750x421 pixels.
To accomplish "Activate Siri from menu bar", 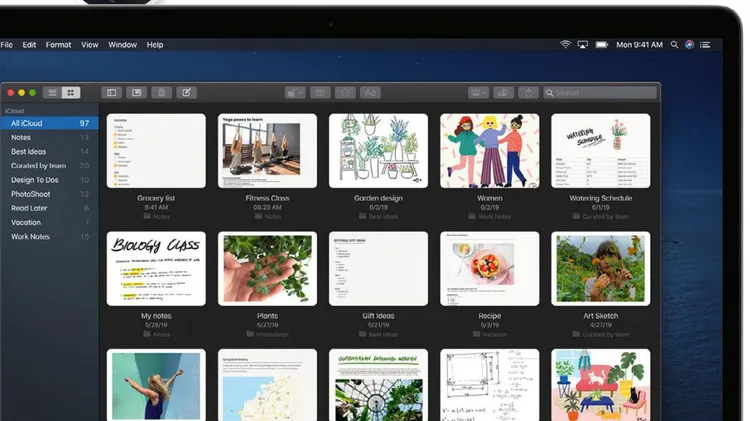I will [689, 44].
